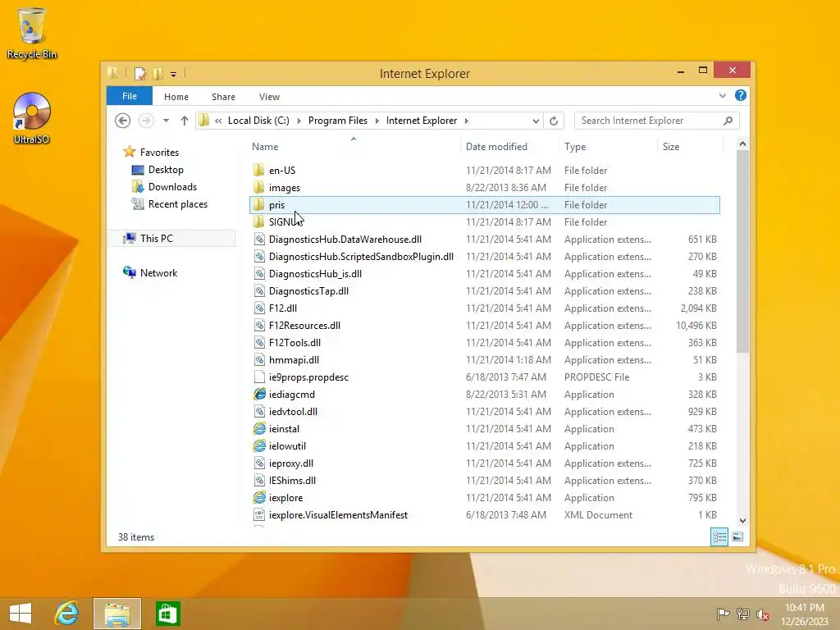Open the File menu tab
This screenshot has height=630, width=840.
[130, 96]
